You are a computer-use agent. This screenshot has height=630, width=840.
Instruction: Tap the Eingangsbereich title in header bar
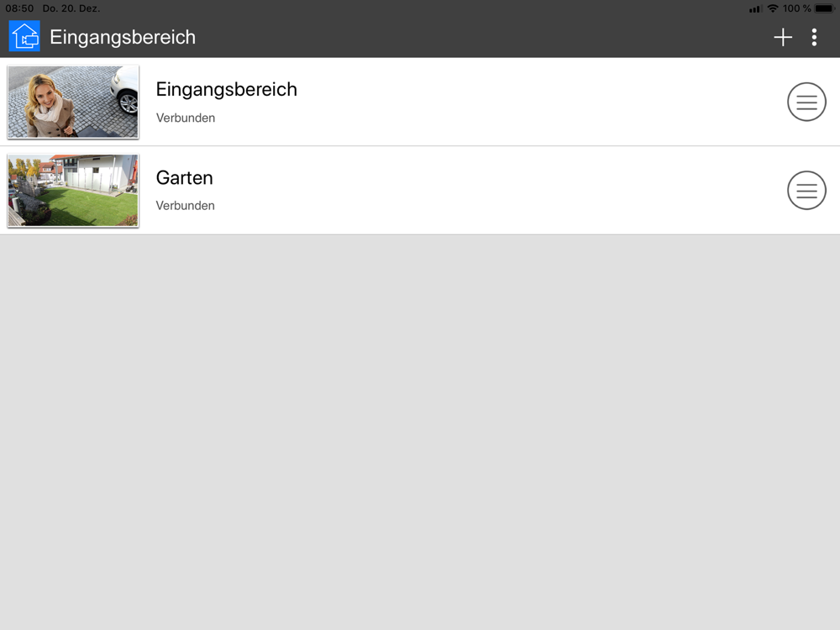(x=123, y=38)
